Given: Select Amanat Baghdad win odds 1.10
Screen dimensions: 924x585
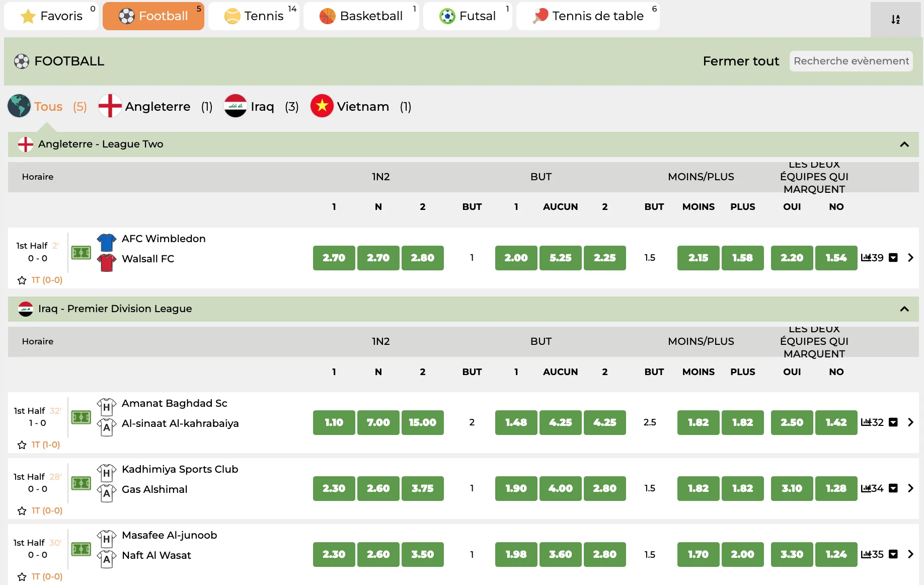Looking at the screenshot, I should coord(334,422).
